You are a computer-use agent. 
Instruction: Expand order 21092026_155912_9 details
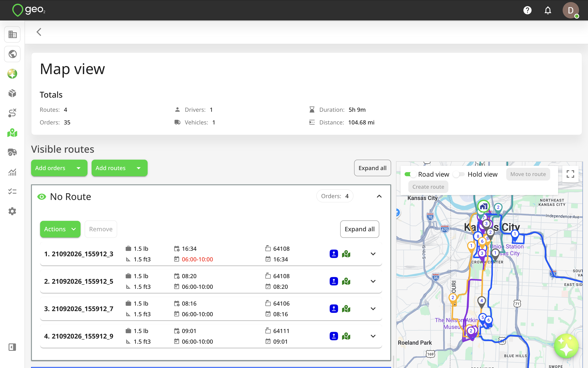click(373, 336)
